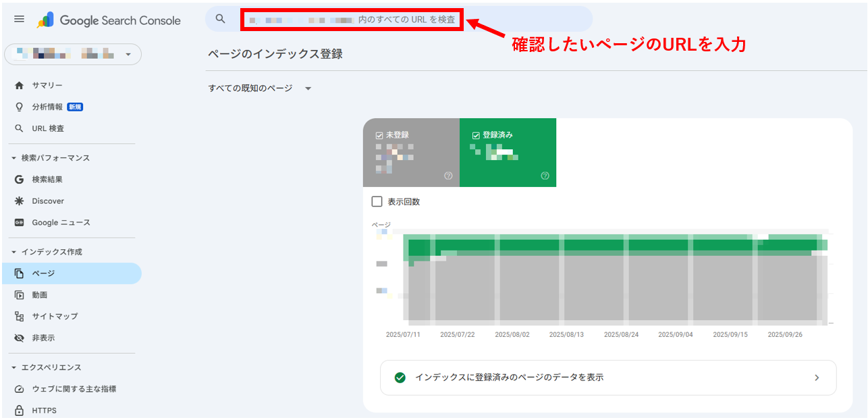
Task: Select サイトマップ in the sidebar
Action: [54, 316]
